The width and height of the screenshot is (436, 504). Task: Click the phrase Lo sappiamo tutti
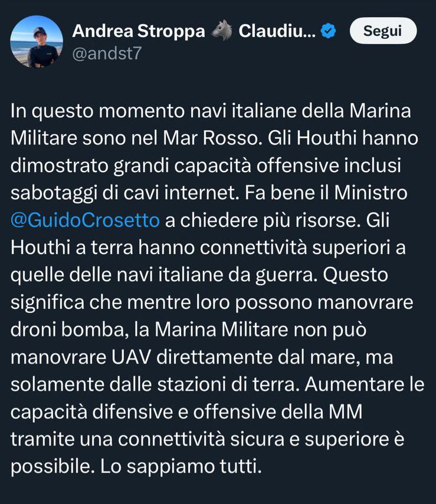coord(181,466)
